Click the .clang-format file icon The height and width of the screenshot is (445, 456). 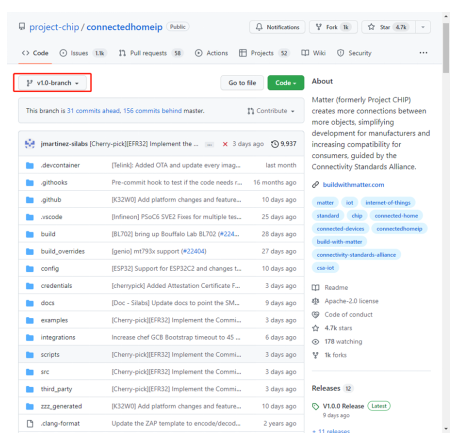click(x=30, y=424)
